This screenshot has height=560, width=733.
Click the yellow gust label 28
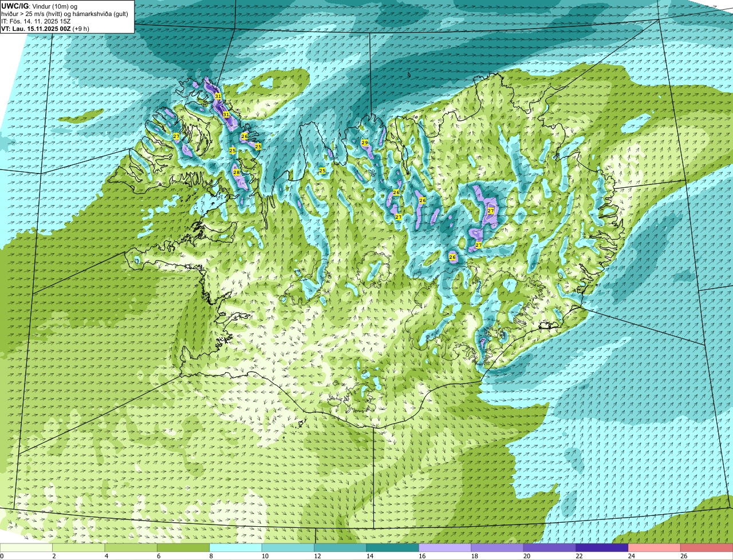(236, 172)
